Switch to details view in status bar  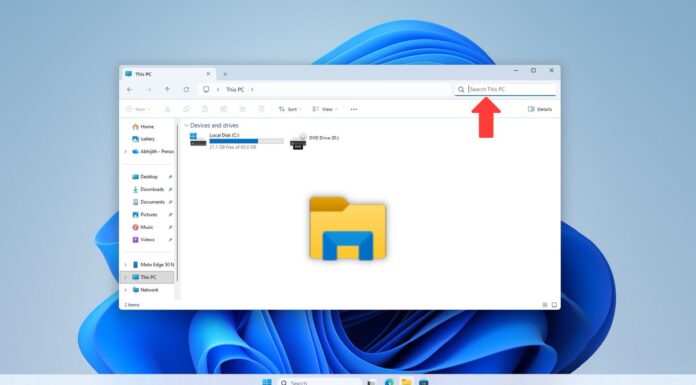point(545,305)
